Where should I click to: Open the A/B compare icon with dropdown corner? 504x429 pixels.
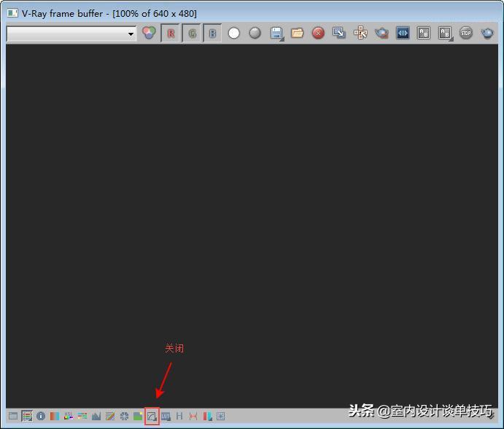point(446,33)
